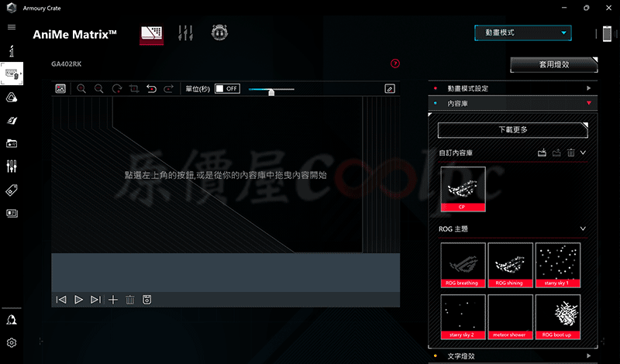
Task: Open Scenario Profiles sliders icon in sidebar
Action: [x=12, y=167]
